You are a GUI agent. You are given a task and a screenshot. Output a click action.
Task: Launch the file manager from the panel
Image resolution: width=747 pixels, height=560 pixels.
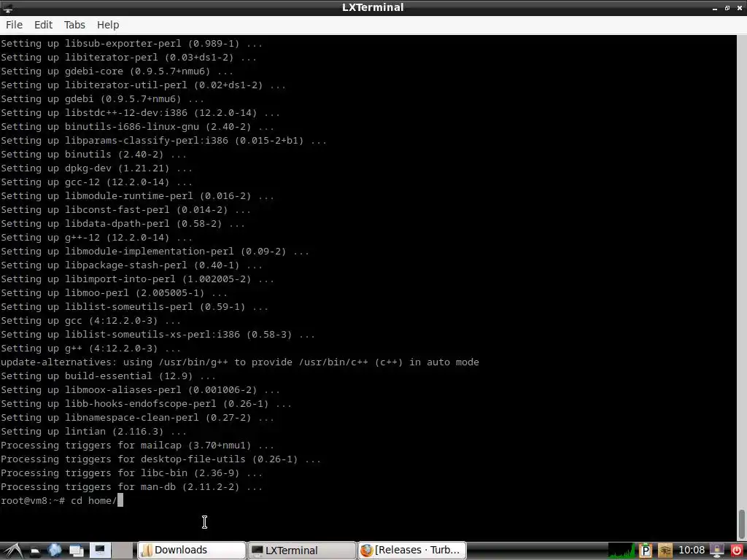pyautogui.click(x=35, y=551)
